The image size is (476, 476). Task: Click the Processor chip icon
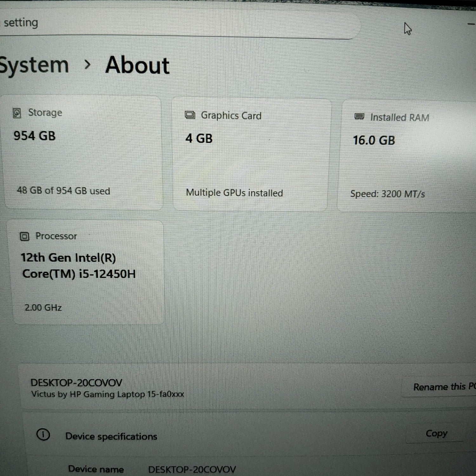[x=24, y=236]
